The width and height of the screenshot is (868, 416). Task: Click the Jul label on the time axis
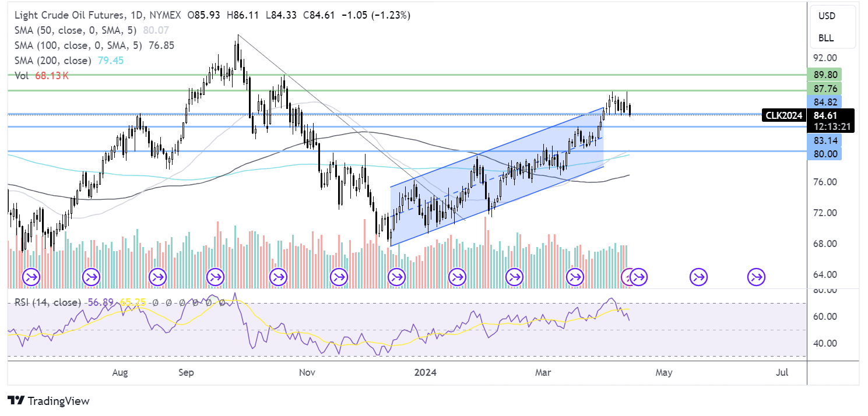(x=783, y=371)
